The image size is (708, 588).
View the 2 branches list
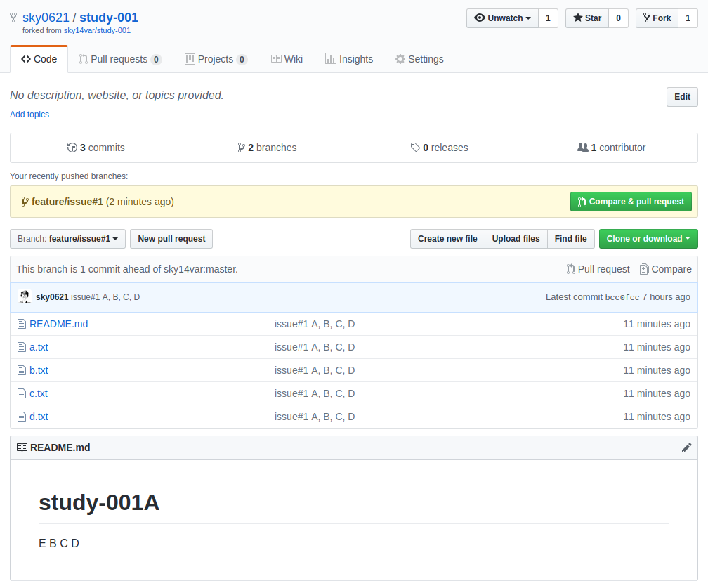pos(267,148)
